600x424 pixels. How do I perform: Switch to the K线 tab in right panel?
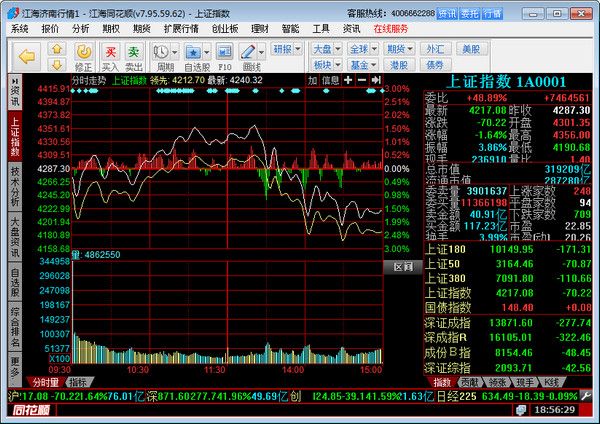(x=552, y=382)
